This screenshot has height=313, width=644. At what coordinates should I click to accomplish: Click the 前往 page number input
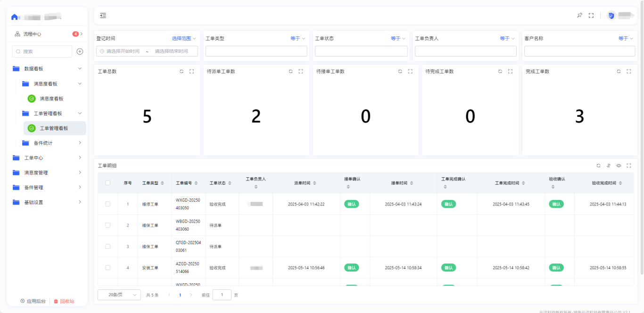point(222,295)
